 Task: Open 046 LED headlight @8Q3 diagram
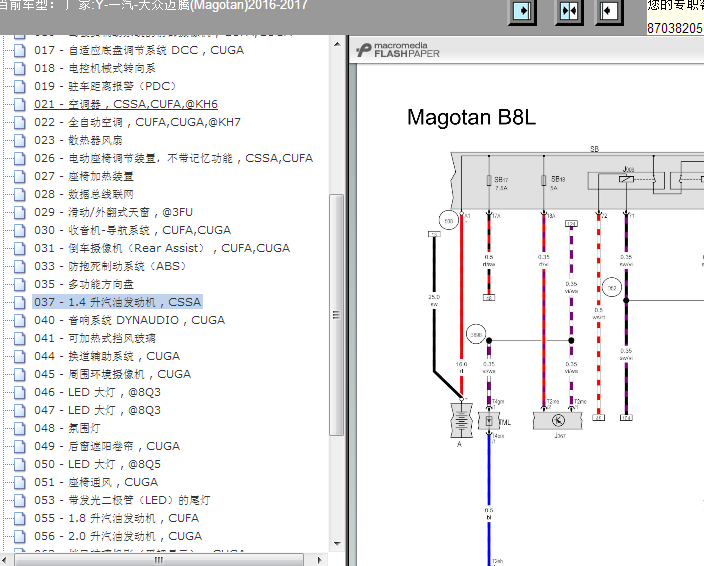(97, 392)
